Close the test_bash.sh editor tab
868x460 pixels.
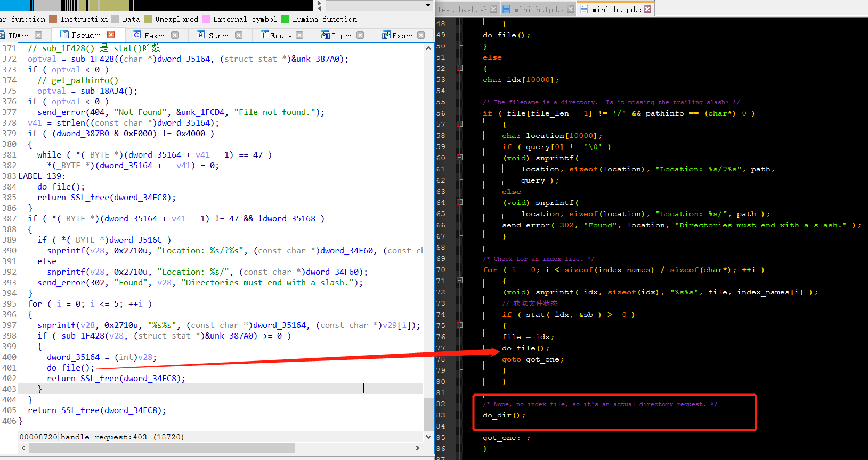pyautogui.click(x=493, y=9)
